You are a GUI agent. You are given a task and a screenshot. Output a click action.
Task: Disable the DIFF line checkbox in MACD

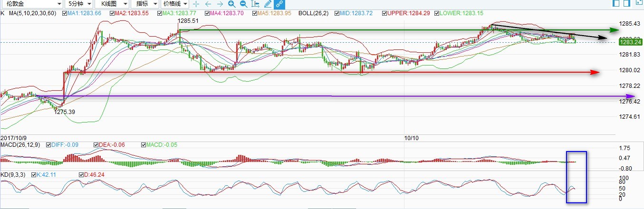click(x=49, y=144)
